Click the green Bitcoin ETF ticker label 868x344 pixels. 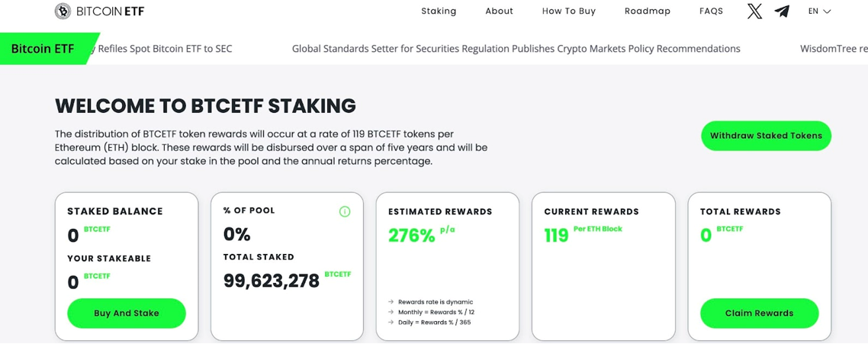tap(47, 49)
